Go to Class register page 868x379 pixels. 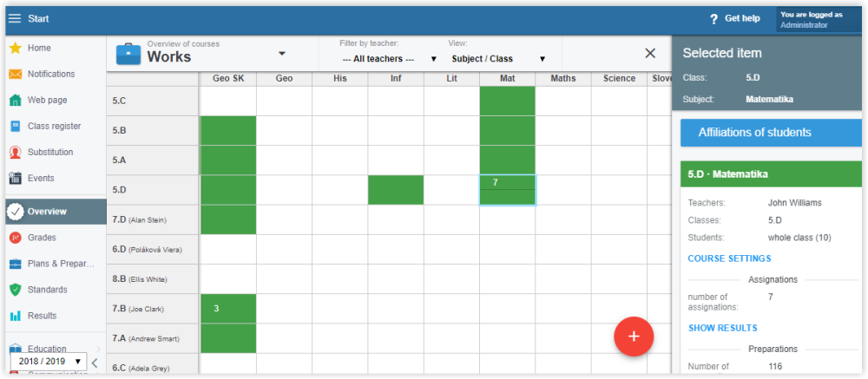[x=56, y=126]
